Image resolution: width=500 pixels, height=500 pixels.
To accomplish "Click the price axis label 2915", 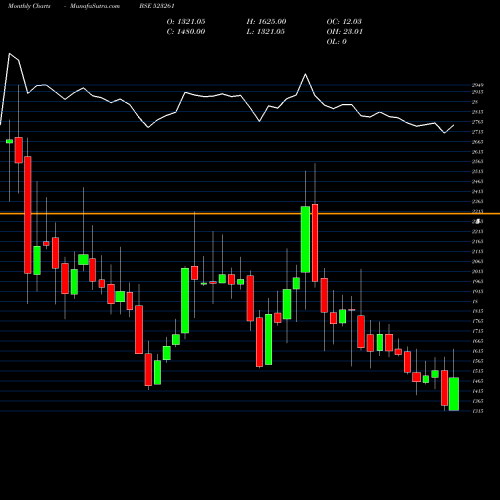I will [478, 92].
